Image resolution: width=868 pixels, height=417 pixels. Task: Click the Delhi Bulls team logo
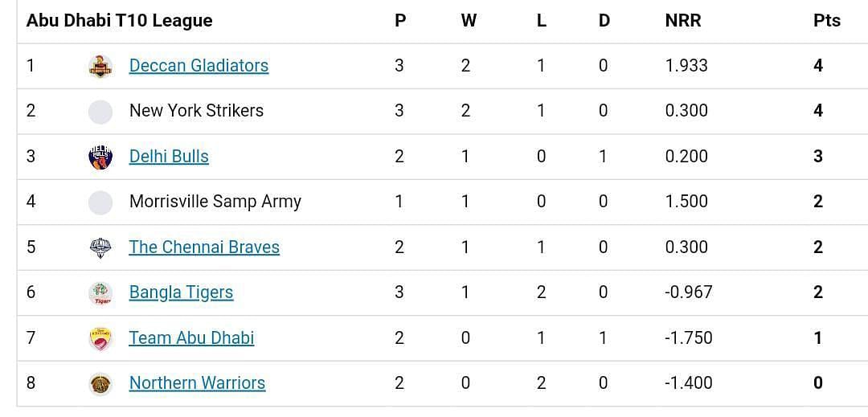[100, 157]
